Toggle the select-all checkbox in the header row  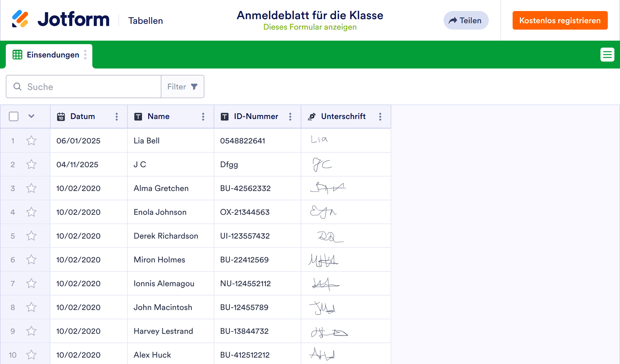pyautogui.click(x=13, y=116)
